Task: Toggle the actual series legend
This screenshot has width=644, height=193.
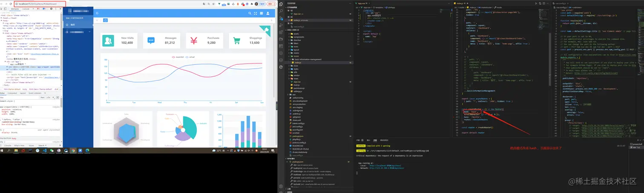Action: point(190,57)
